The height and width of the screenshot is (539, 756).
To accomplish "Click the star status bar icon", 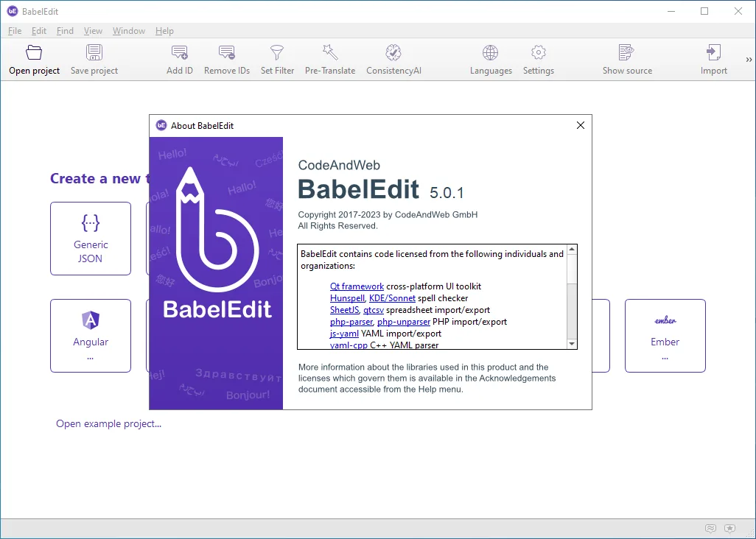I will pyautogui.click(x=730, y=529).
